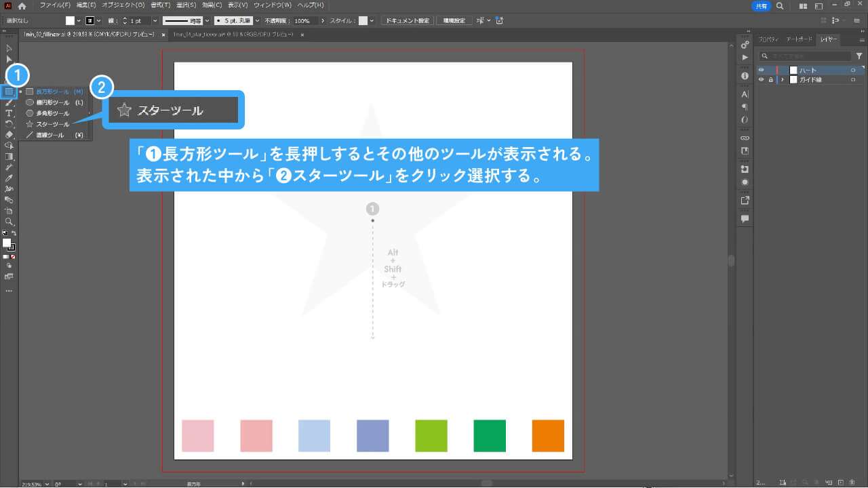This screenshot has width=868, height=488.
Task: Open stroke weight 1 pt dropdown
Action: coord(155,21)
